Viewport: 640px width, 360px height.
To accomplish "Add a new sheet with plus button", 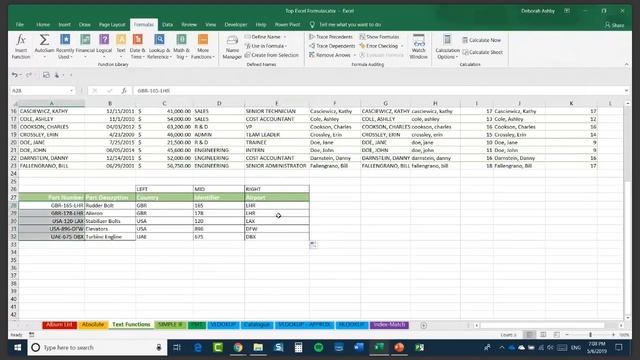I will [x=423, y=325].
